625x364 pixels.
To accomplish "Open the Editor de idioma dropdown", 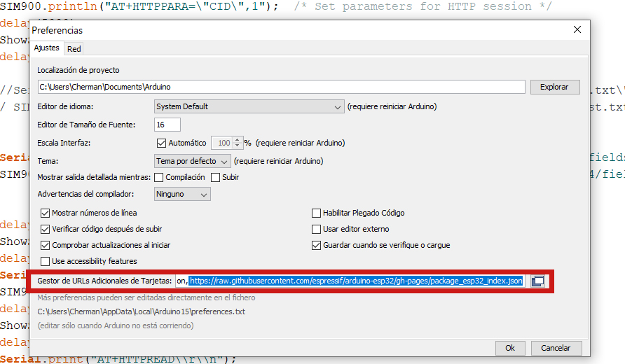I will (249, 106).
